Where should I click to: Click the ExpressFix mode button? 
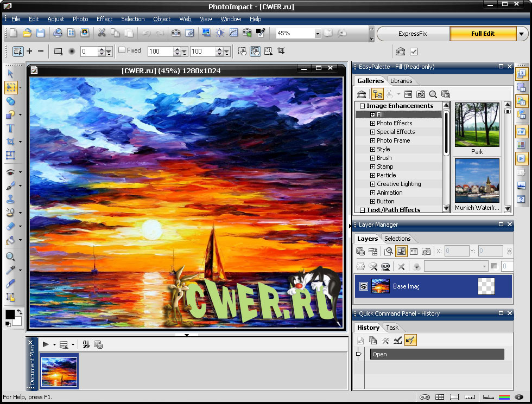point(413,34)
